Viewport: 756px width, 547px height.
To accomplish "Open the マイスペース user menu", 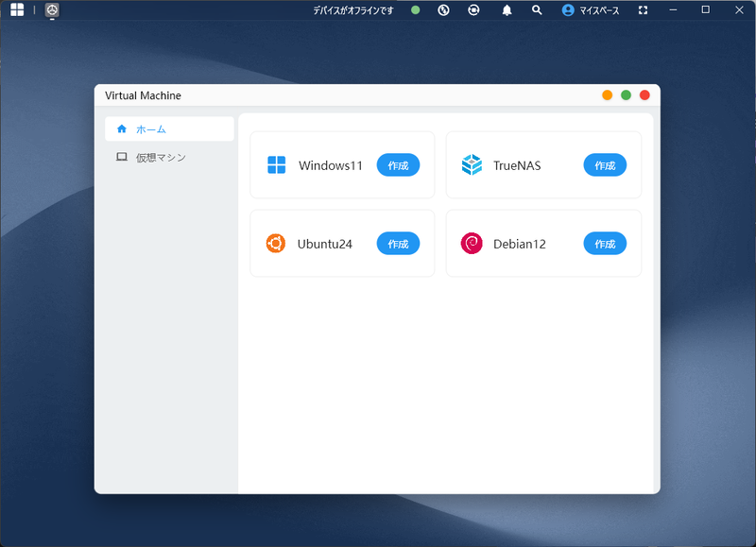I will click(x=591, y=10).
